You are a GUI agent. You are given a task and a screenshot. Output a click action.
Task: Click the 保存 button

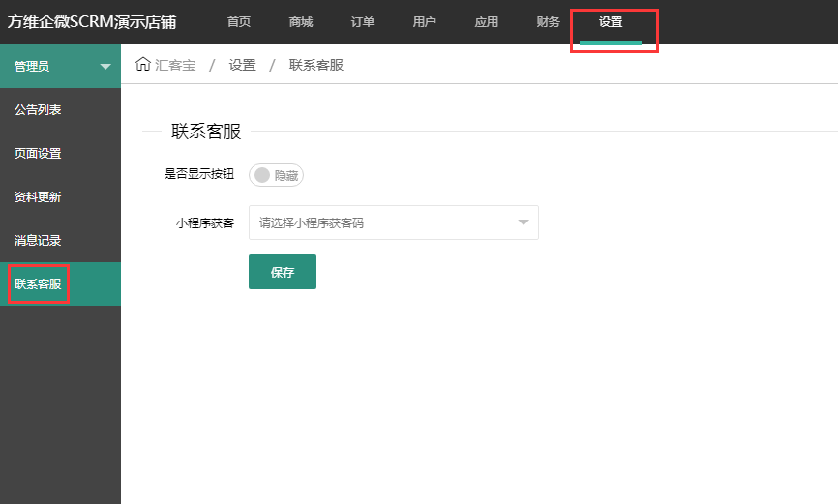point(283,272)
